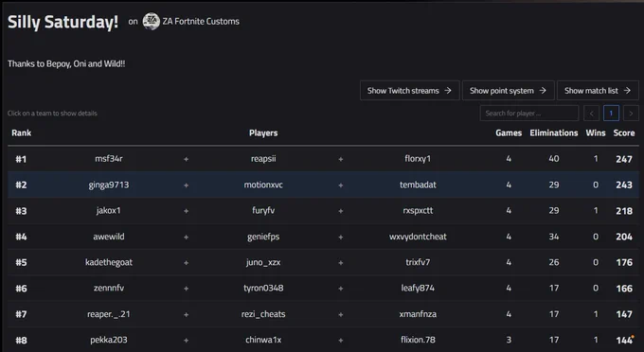
Task: Click score 144
Action: pos(624,340)
